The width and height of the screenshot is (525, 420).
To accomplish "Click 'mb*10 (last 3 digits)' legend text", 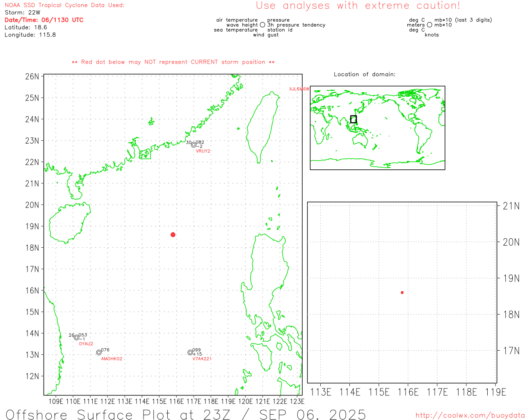I will click(463, 20).
